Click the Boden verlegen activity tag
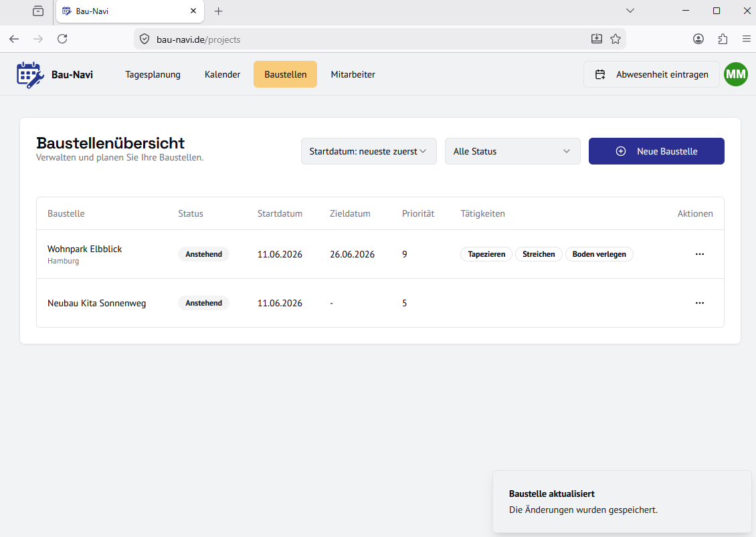Screen dimensions: 756x537 [x=599, y=254]
